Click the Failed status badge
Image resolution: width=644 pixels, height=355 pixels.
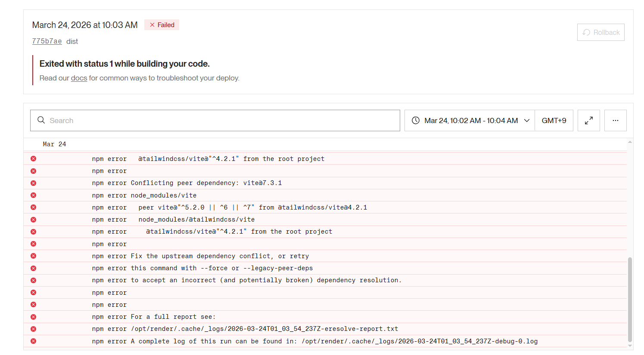[162, 25]
